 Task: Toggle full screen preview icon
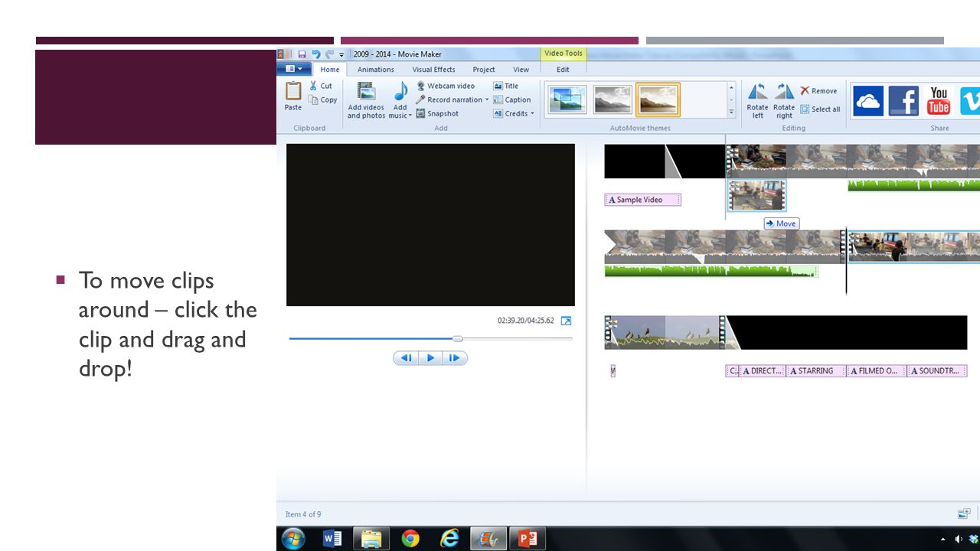tap(567, 321)
